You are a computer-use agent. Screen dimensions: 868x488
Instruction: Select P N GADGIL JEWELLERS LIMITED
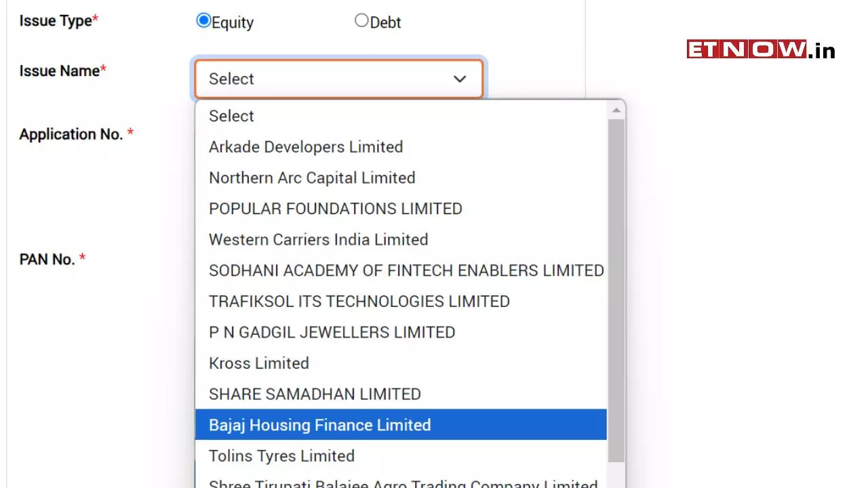pyautogui.click(x=401, y=333)
